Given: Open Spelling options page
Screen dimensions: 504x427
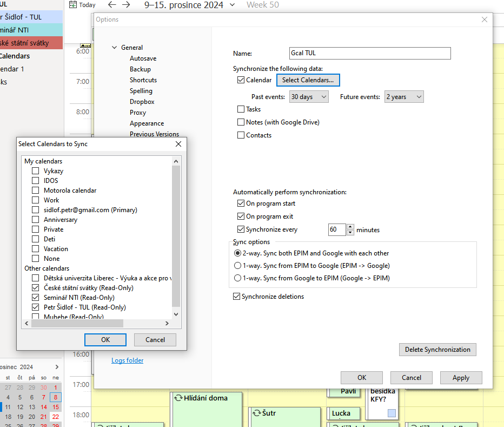Looking at the screenshot, I should pos(141,91).
